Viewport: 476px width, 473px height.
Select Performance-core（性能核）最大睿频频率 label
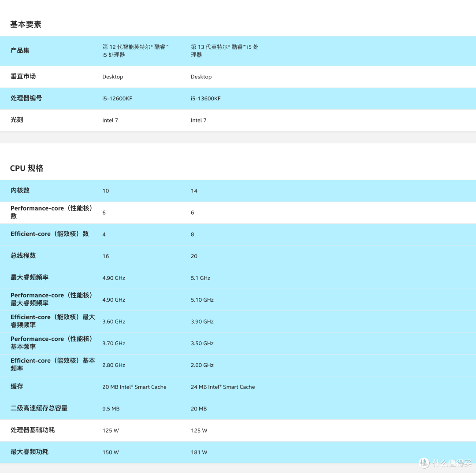51,299
